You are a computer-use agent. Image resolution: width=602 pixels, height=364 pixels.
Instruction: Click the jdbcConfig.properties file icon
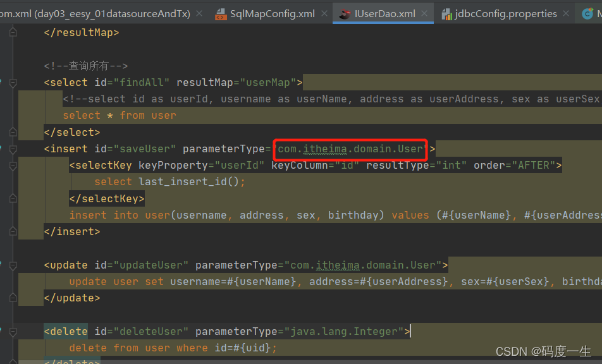[446, 14]
